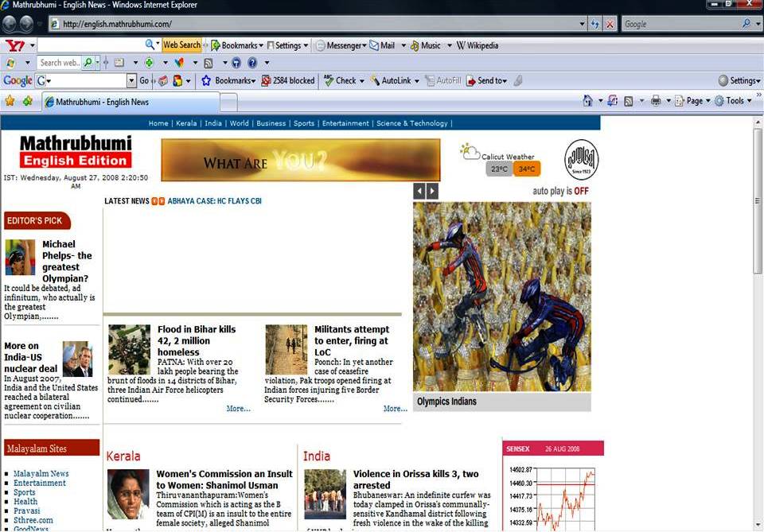Click the popup blocker '2584 blocked' button
The height and width of the screenshot is (532, 764).
[287, 80]
